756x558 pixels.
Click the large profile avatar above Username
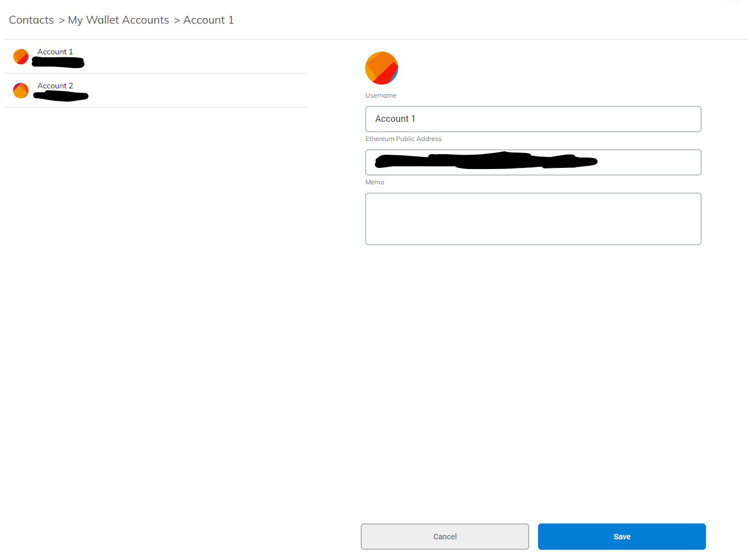pyautogui.click(x=382, y=68)
